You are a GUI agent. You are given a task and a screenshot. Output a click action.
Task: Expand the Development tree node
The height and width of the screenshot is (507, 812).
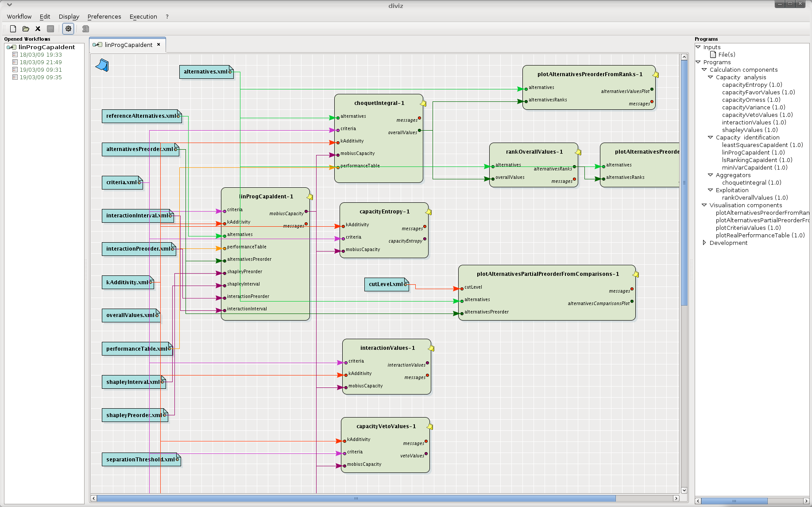click(704, 243)
